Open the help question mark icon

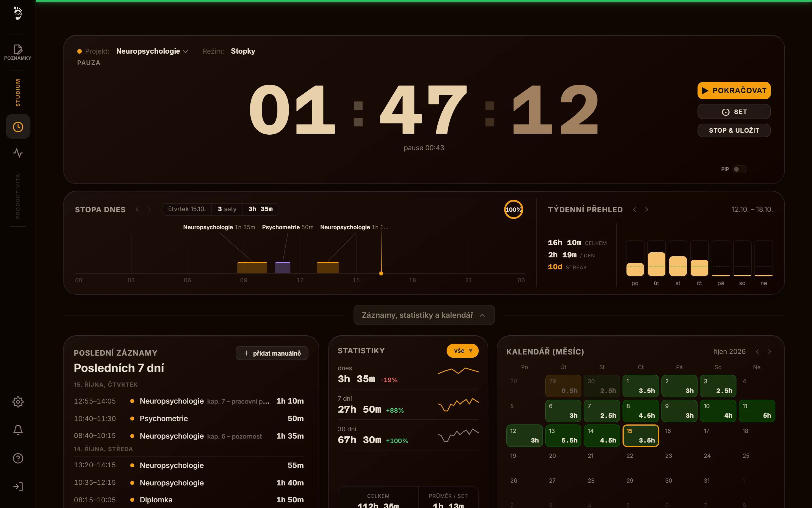coord(18,458)
